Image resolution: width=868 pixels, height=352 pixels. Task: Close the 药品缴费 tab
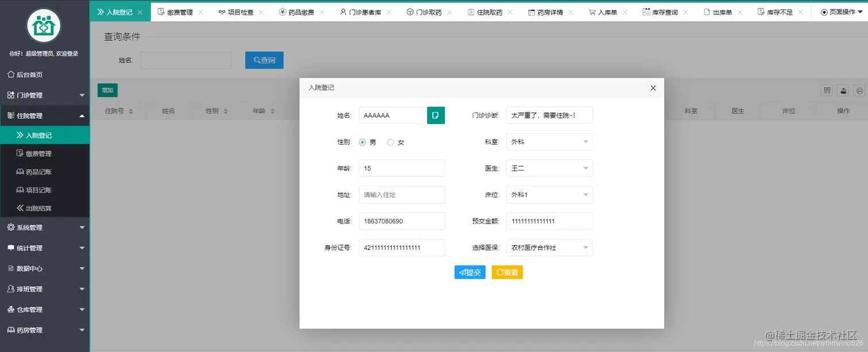[x=323, y=12]
